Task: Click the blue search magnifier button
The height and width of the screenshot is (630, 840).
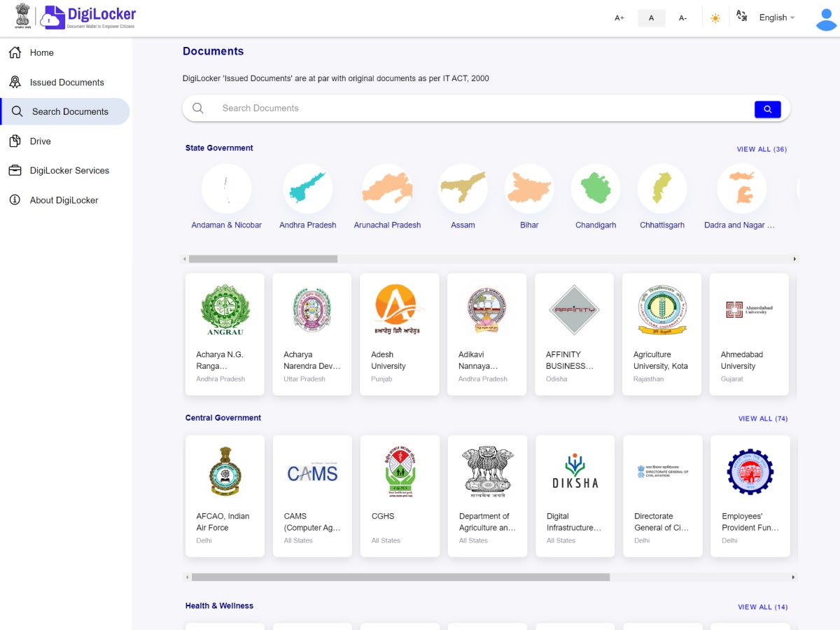Action: click(x=767, y=109)
